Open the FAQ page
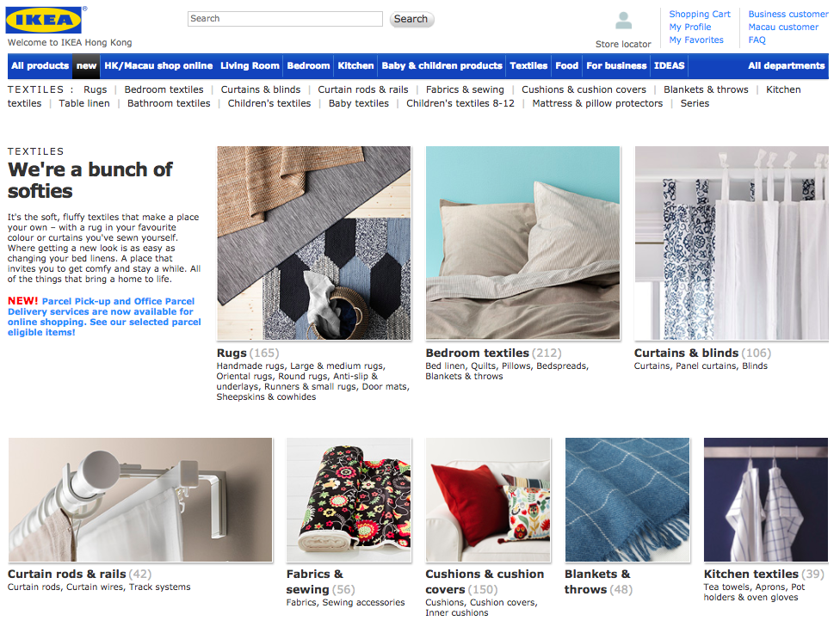840x627 pixels. (756, 40)
